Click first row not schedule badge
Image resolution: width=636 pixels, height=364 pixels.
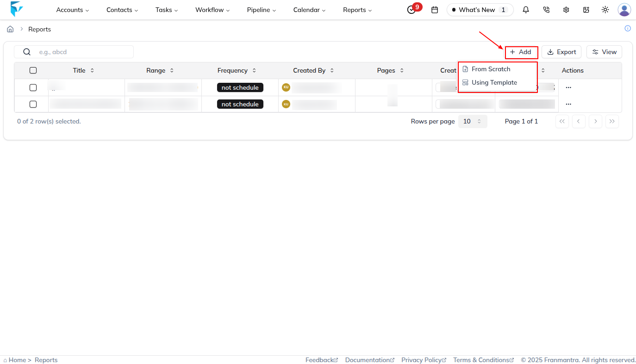(x=240, y=87)
